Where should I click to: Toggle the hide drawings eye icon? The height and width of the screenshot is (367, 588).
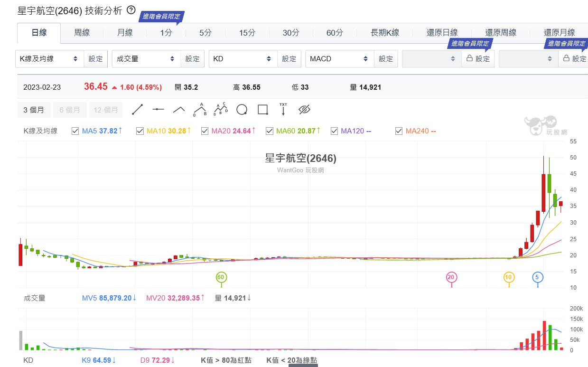(x=304, y=110)
